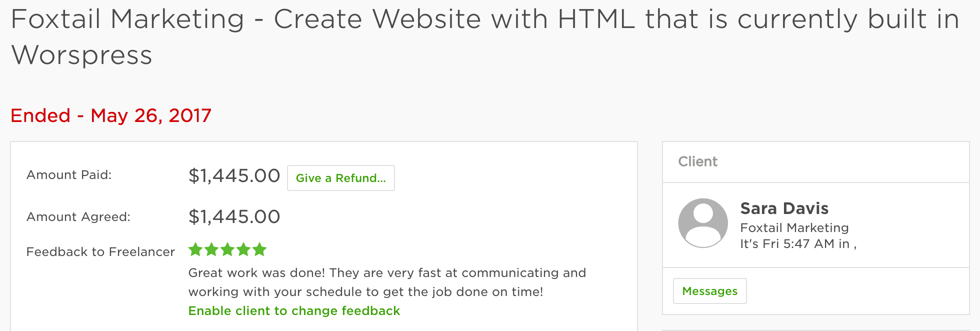Image resolution: width=980 pixels, height=331 pixels.
Task: Click the Feedback to Freelancer label
Action: pos(100,252)
